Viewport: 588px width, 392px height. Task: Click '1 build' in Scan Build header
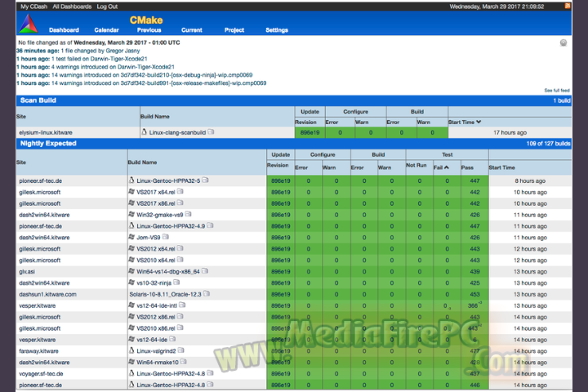pyautogui.click(x=562, y=100)
